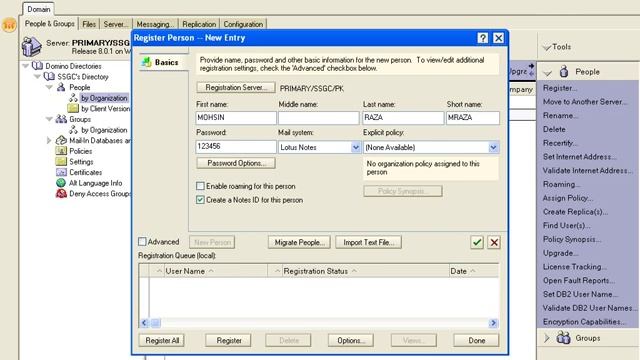The image size is (640, 360).
Task: Open the Configuration tab
Action: [x=243, y=24]
